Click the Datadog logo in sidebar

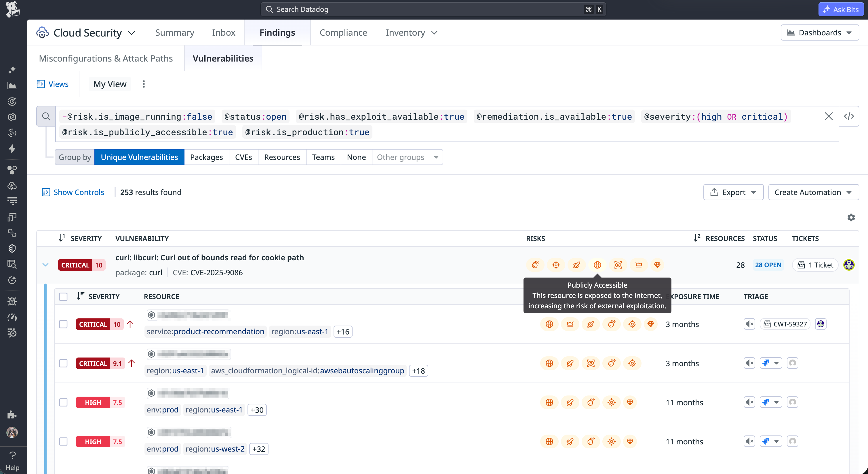point(12,9)
